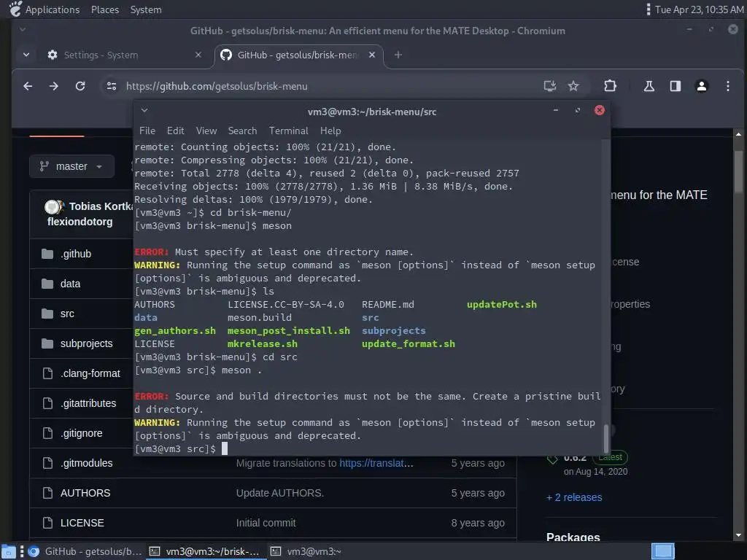The image size is (747, 560).
Task: Open the terminal File menu
Action: (x=147, y=131)
